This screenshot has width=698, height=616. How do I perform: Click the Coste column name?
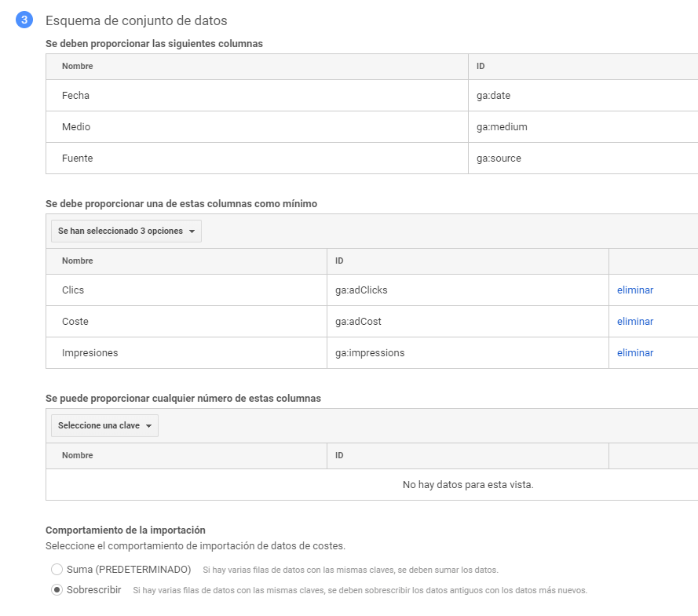75,322
